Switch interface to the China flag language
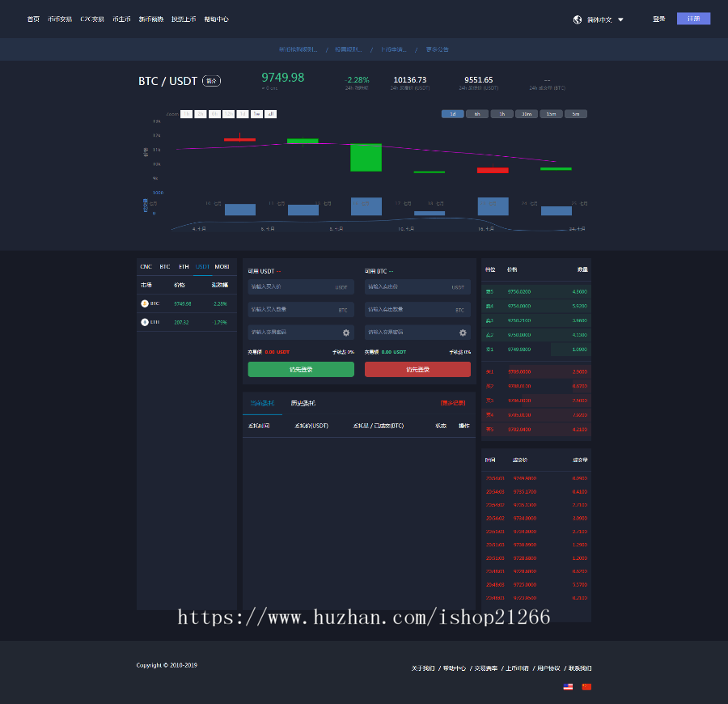This screenshot has width=728, height=704. pyautogui.click(x=586, y=687)
